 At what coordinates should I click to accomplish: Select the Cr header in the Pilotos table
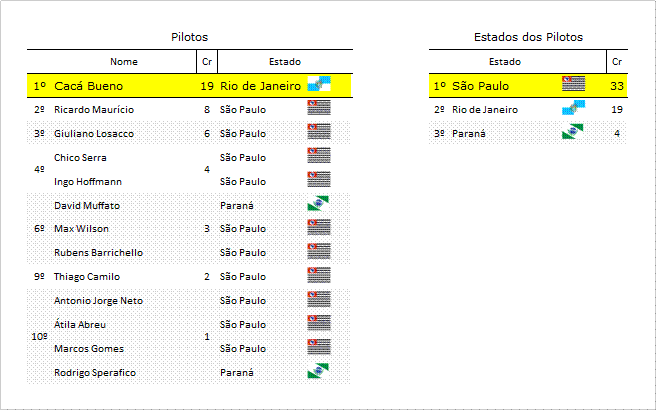[207, 62]
